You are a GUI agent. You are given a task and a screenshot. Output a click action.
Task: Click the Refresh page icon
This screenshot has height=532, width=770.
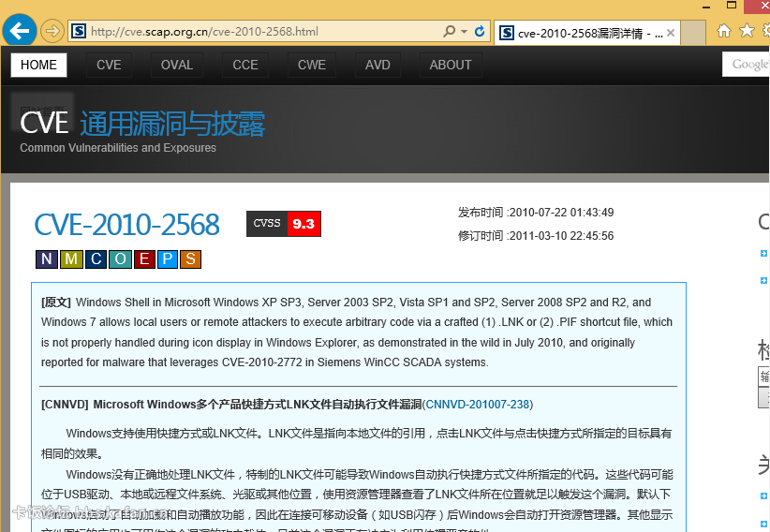click(480, 32)
